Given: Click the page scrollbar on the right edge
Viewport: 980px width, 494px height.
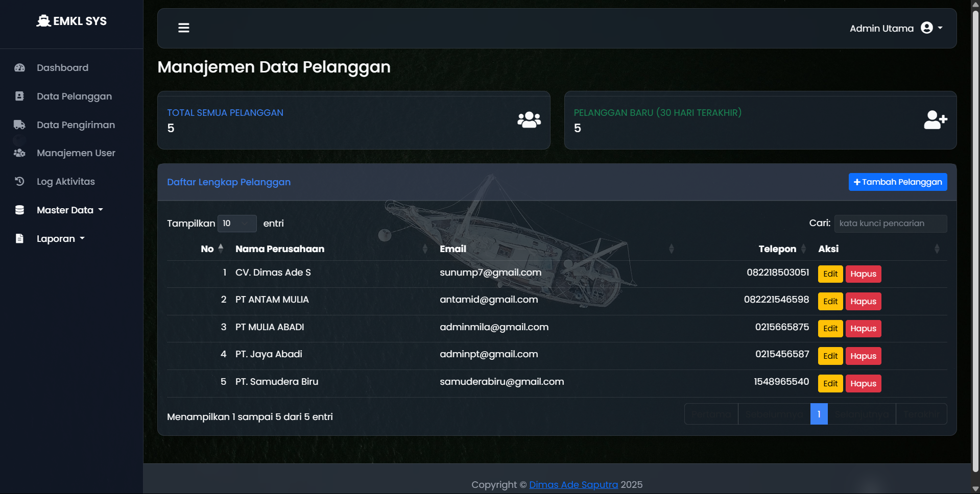Looking at the screenshot, I should pyautogui.click(x=975, y=240).
